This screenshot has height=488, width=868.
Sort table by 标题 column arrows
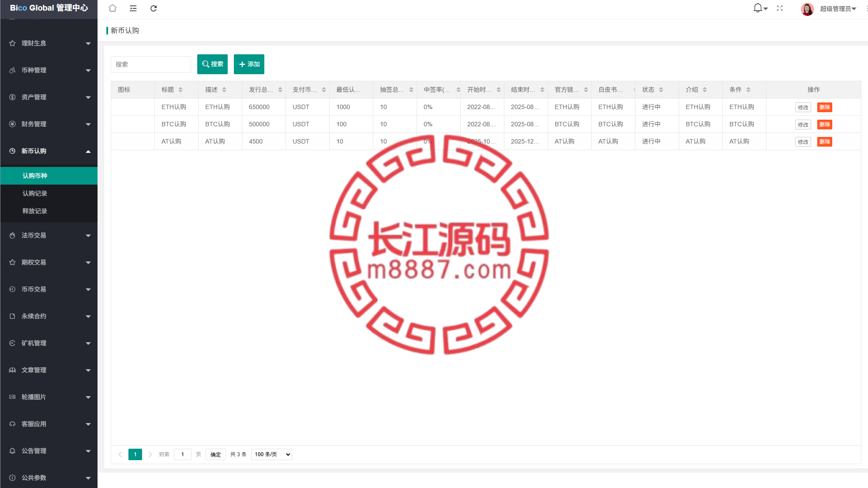[180, 90]
